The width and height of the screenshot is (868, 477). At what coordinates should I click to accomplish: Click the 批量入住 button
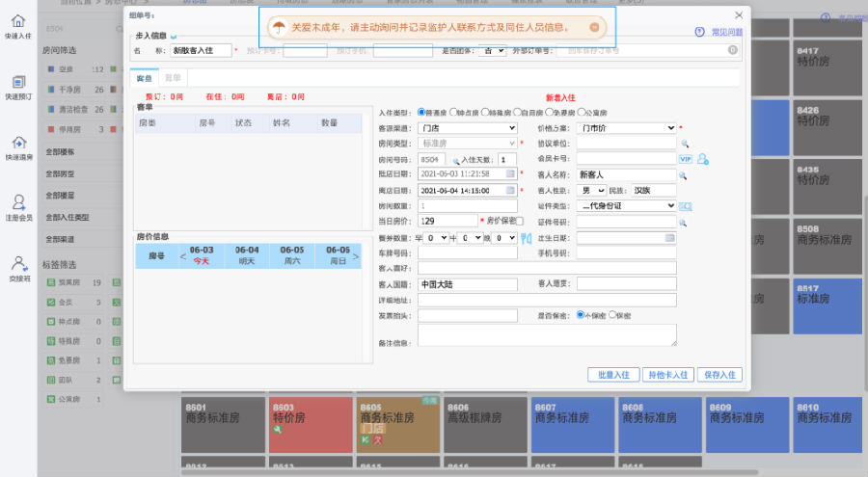pyautogui.click(x=613, y=375)
